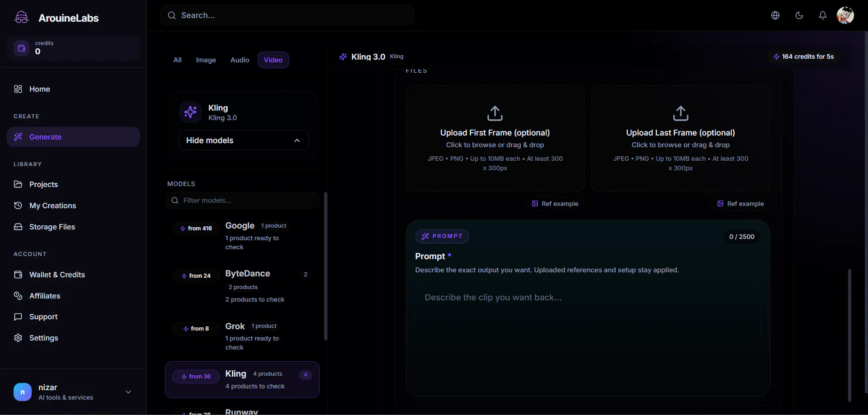Viewport: 868px width, 415px height.
Task: Expand the nizar account menu chevron
Action: [x=128, y=392]
